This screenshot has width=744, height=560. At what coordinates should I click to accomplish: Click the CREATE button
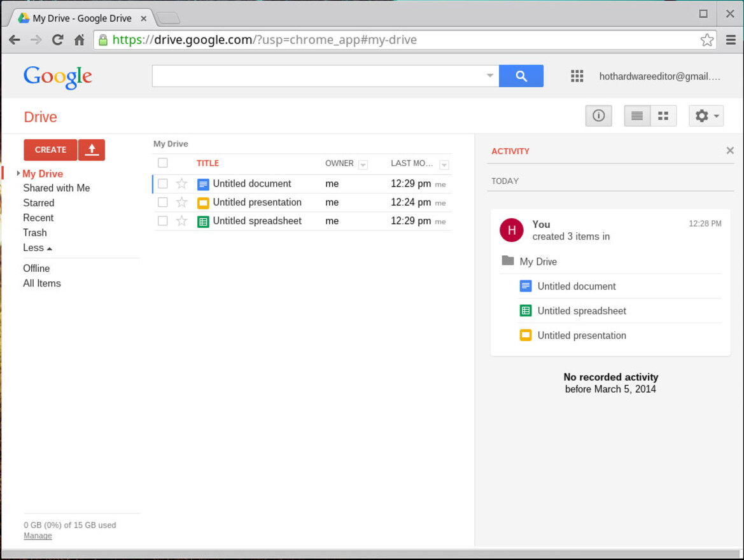tap(50, 150)
